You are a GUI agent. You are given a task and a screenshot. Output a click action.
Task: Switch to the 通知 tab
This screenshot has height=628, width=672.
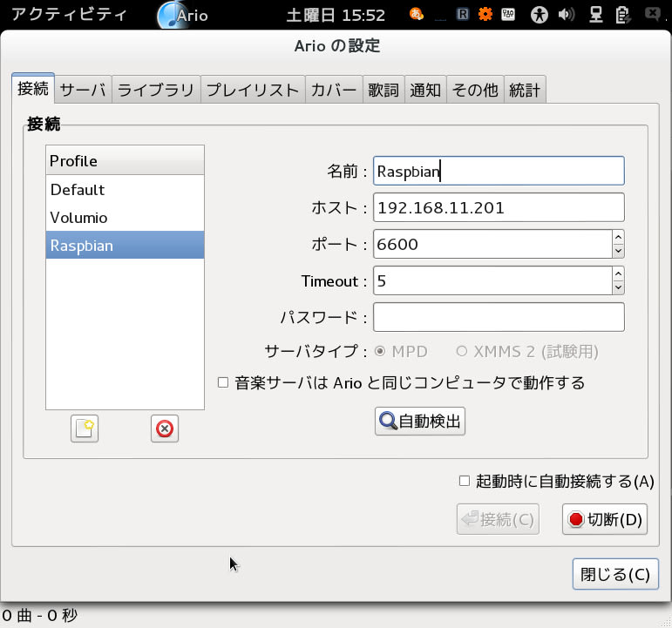point(425,90)
